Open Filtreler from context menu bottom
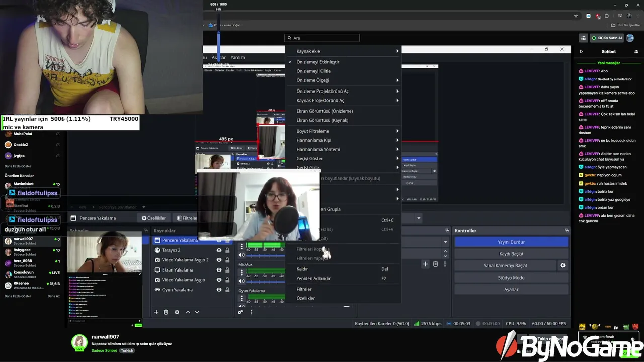644x362 pixels. point(343,289)
